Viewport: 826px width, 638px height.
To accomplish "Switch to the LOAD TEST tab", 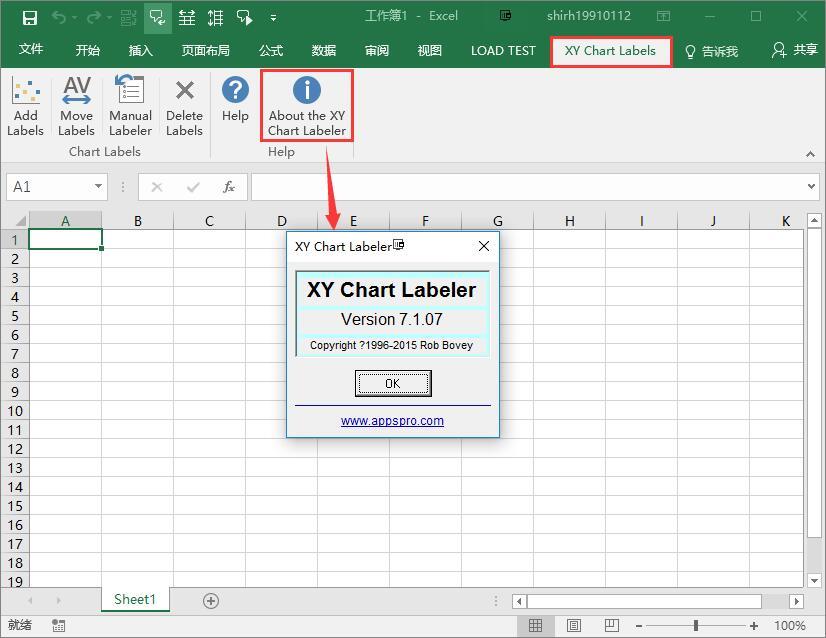I will pyautogui.click(x=503, y=51).
